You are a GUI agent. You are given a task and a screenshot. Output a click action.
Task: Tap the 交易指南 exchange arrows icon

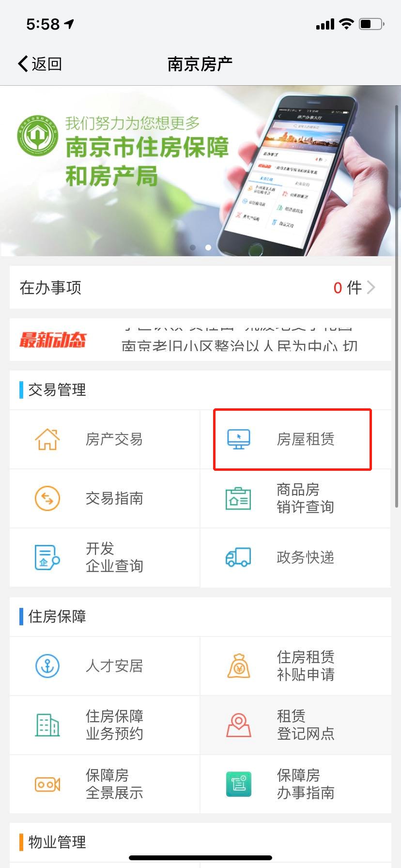pyautogui.click(x=47, y=498)
